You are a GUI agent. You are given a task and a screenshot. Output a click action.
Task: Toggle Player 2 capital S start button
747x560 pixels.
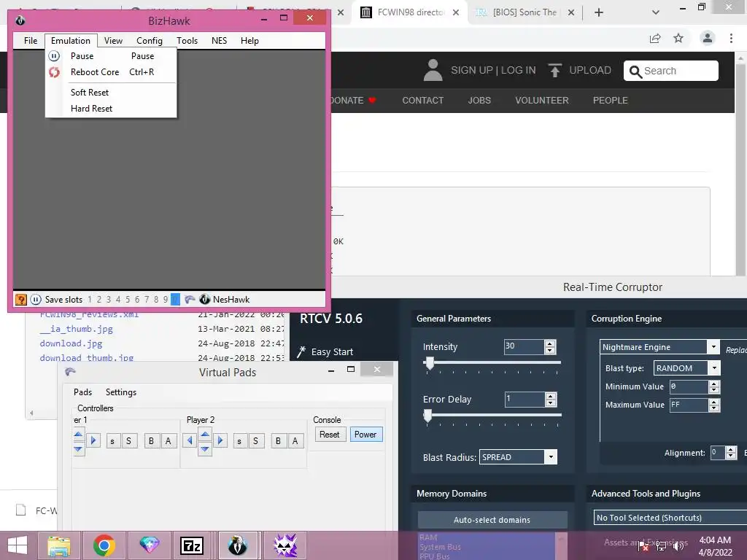pyautogui.click(x=255, y=441)
